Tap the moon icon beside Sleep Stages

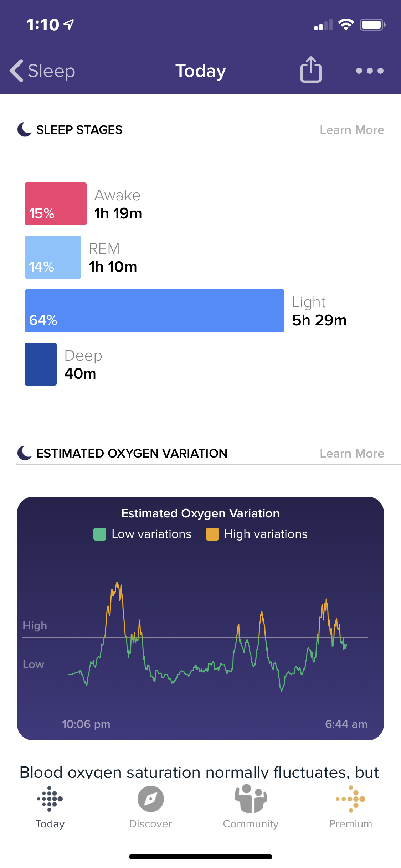(25, 129)
